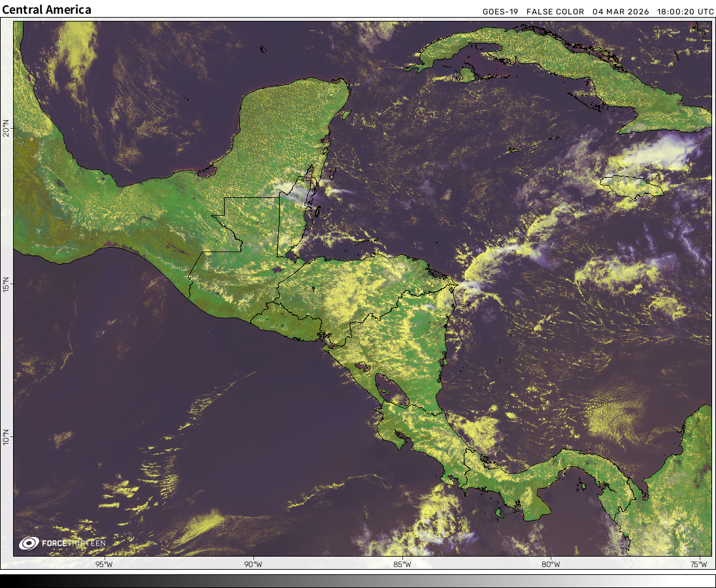This screenshot has height=588, width=716.
Task: Click the 18:00:20 UTC timestamp
Action: 685,12
